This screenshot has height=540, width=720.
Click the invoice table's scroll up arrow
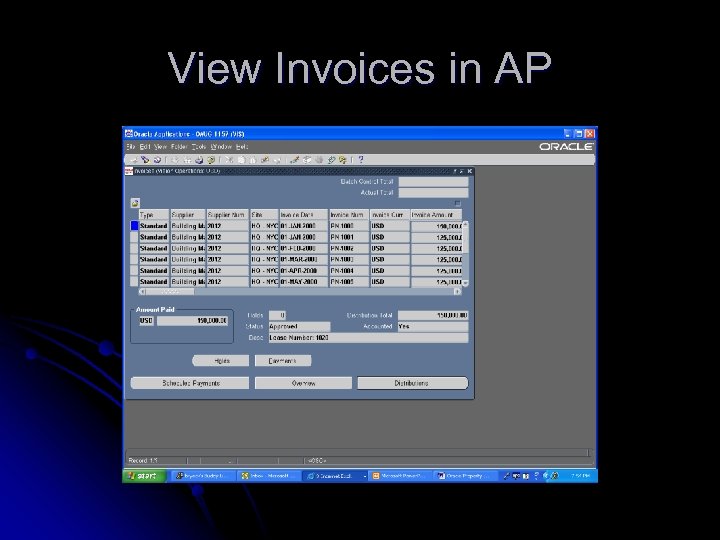[x=465, y=224]
